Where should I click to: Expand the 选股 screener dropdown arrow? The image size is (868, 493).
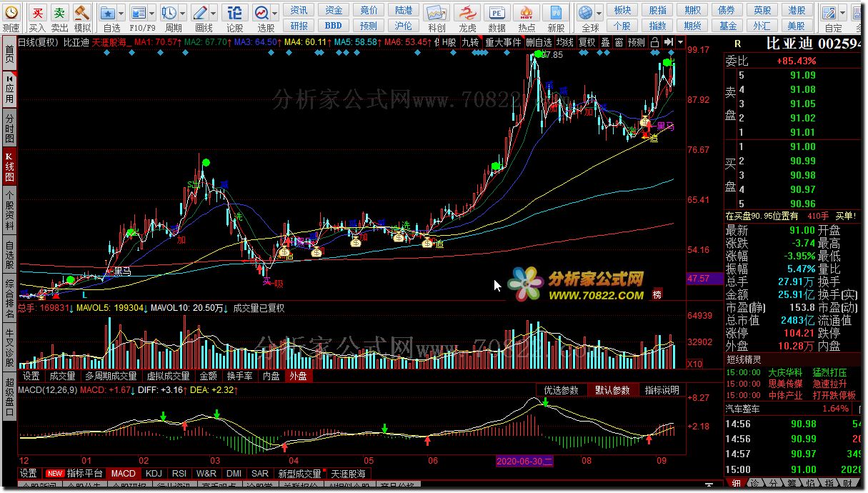[274, 13]
